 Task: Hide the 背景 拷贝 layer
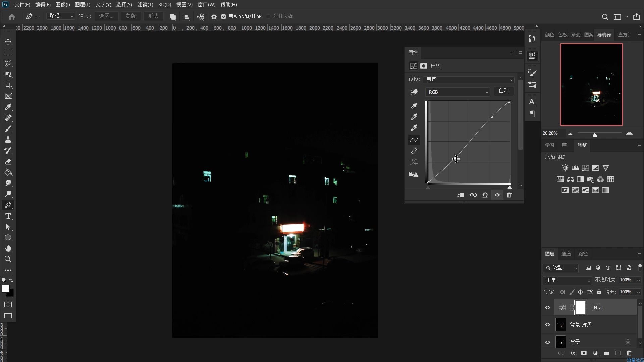(548, 325)
